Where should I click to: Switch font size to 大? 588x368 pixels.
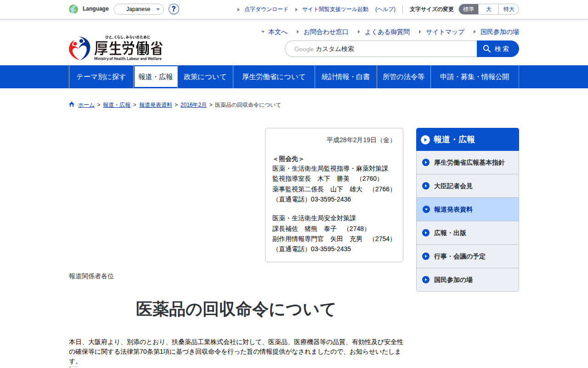pyautogui.click(x=489, y=9)
